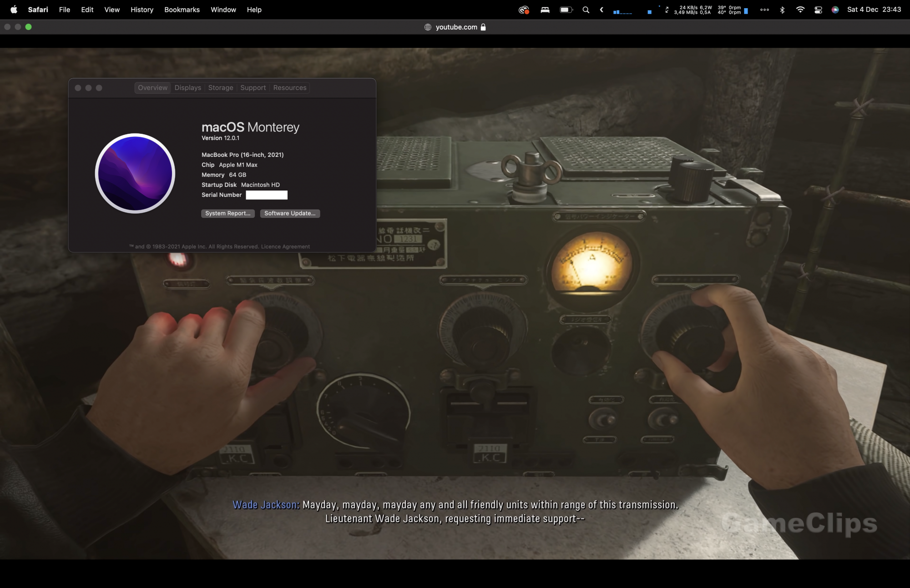Open the three-dots menu bar extra
Image resolution: width=910 pixels, height=588 pixels.
(764, 10)
